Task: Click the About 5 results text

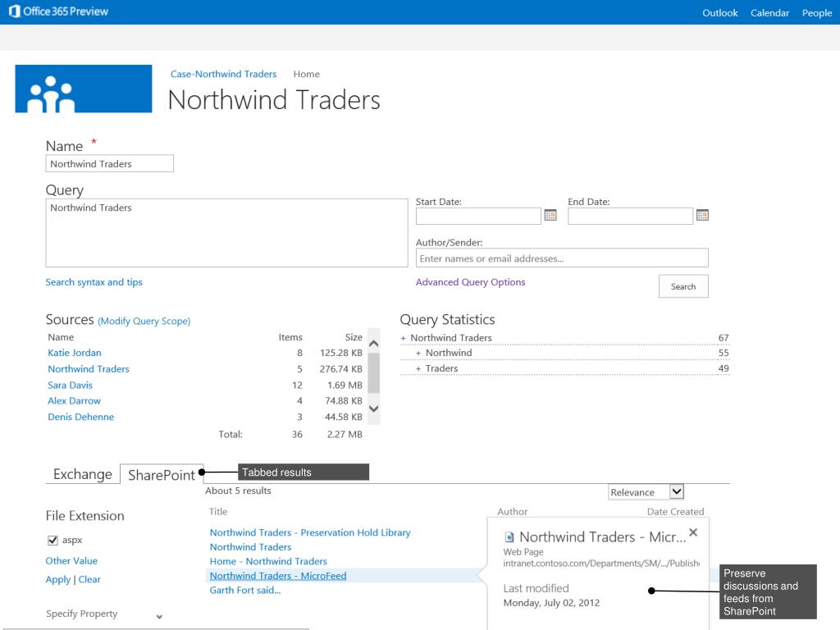Action: tap(238, 491)
